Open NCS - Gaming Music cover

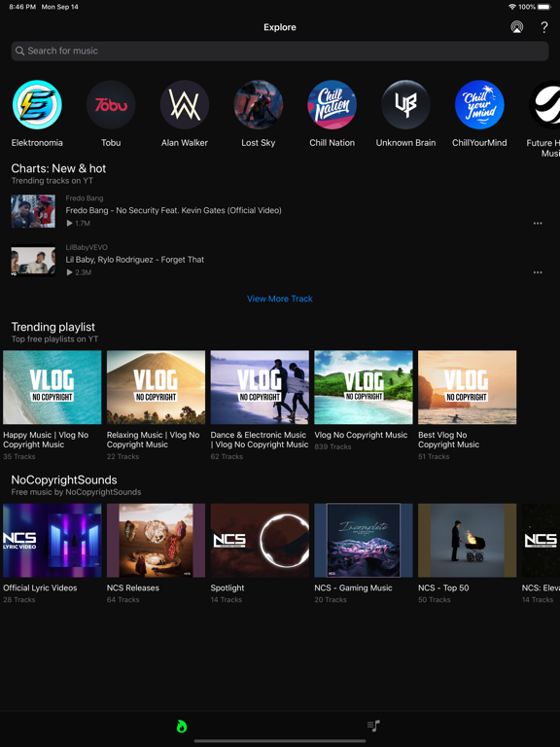364,540
